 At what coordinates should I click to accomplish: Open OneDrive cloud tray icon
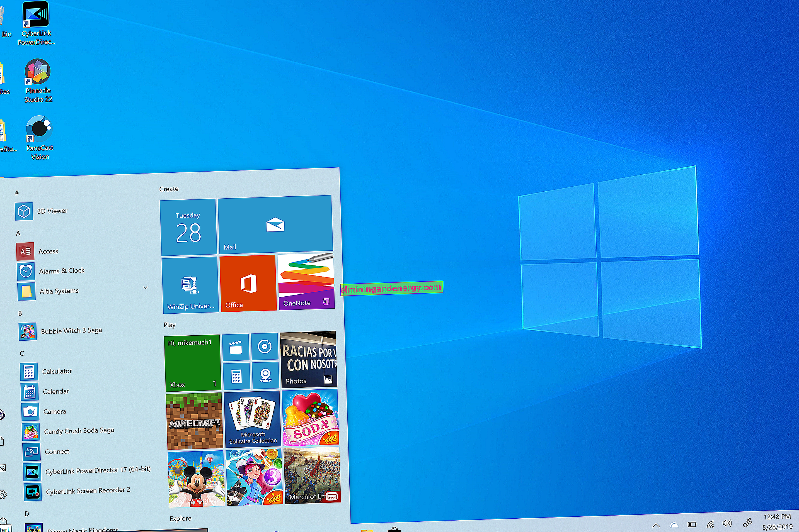[674, 525]
